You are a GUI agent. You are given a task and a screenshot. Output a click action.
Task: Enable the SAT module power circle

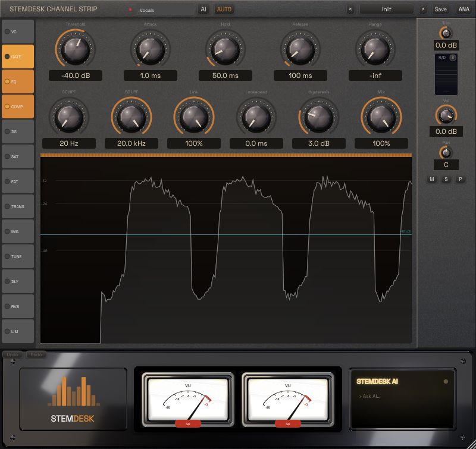coord(7,156)
